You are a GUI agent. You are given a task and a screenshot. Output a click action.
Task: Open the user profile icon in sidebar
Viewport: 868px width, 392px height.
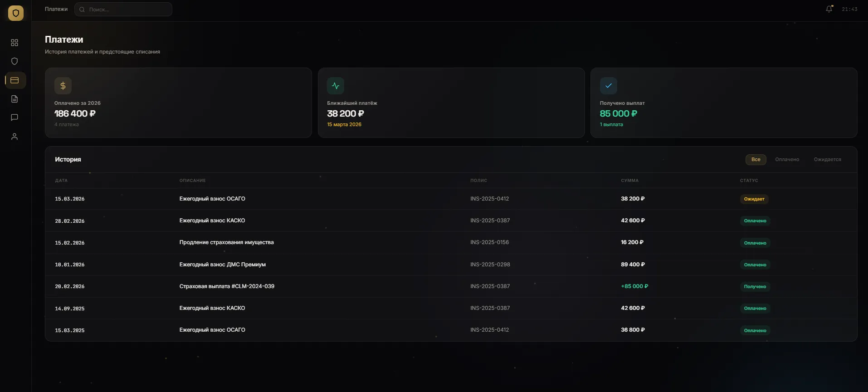tap(15, 137)
